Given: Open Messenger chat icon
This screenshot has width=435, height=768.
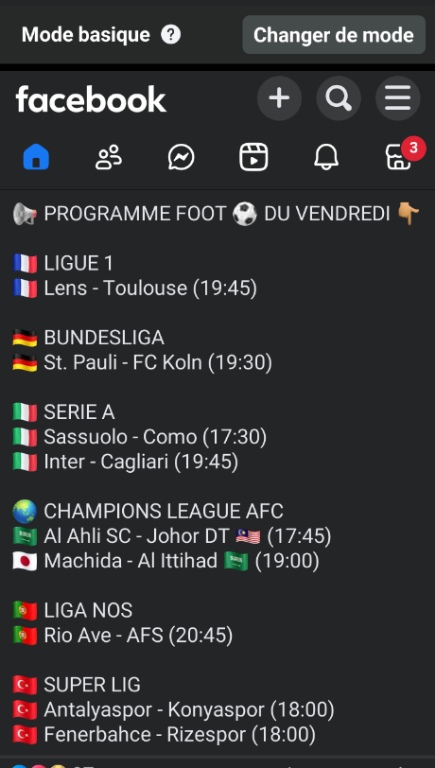Looking at the screenshot, I should [x=181, y=158].
